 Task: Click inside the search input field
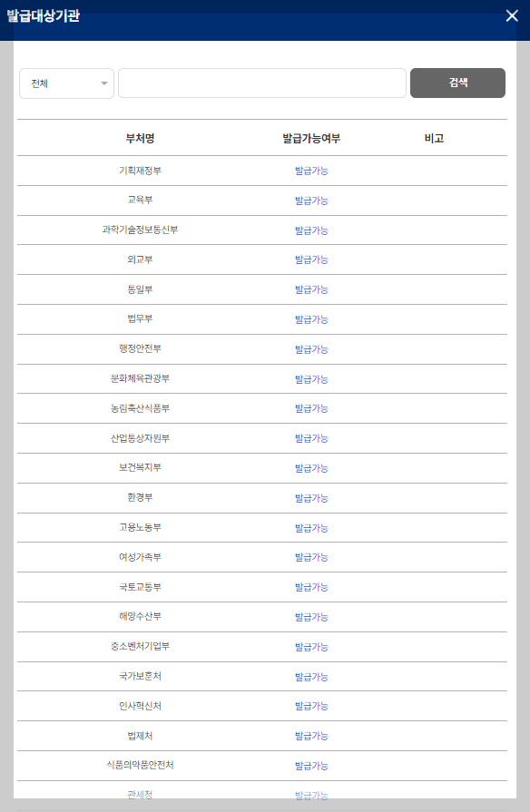coord(262,83)
